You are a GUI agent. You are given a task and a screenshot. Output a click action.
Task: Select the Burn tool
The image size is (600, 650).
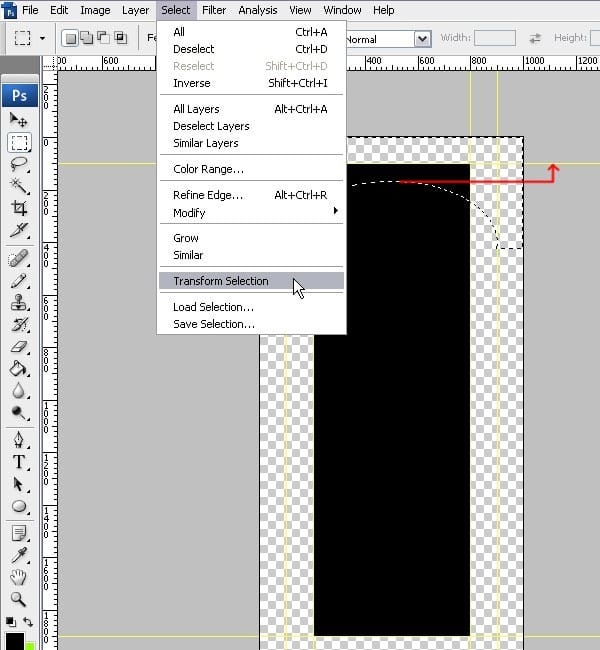pos(19,412)
